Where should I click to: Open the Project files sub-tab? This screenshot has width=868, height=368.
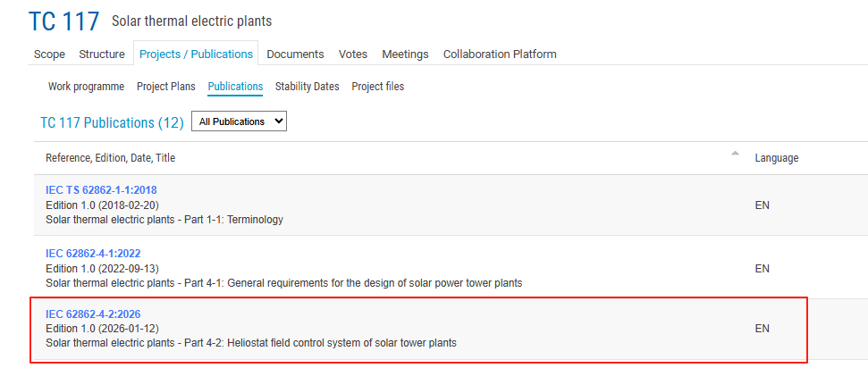click(377, 87)
